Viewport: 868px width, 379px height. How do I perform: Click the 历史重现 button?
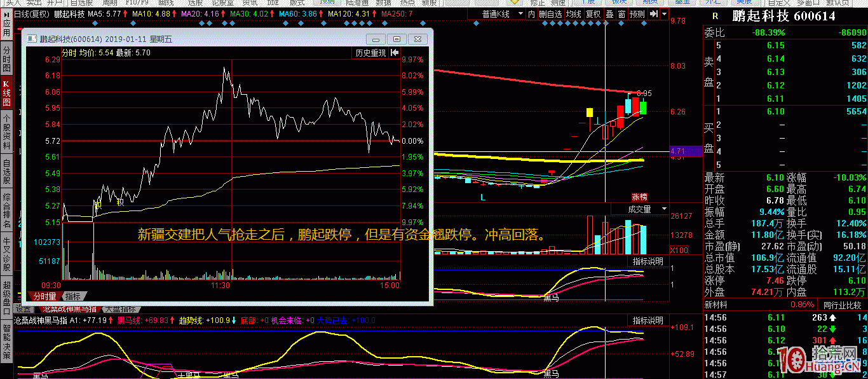tap(370, 53)
